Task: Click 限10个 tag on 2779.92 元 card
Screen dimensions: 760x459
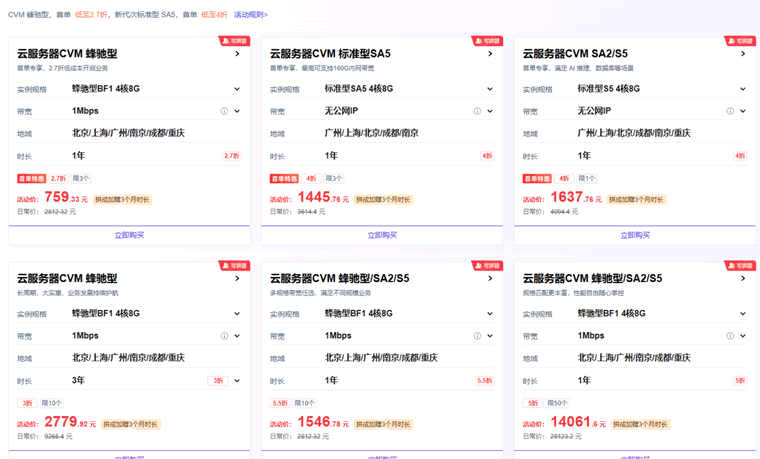Action: pyautogui.click(x=51, y=403)
